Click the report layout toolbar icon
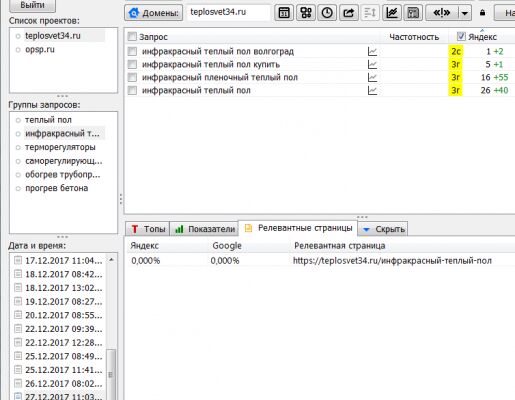Image resolution: width=515 pixels, height=400 pixels. coord(413,13)
